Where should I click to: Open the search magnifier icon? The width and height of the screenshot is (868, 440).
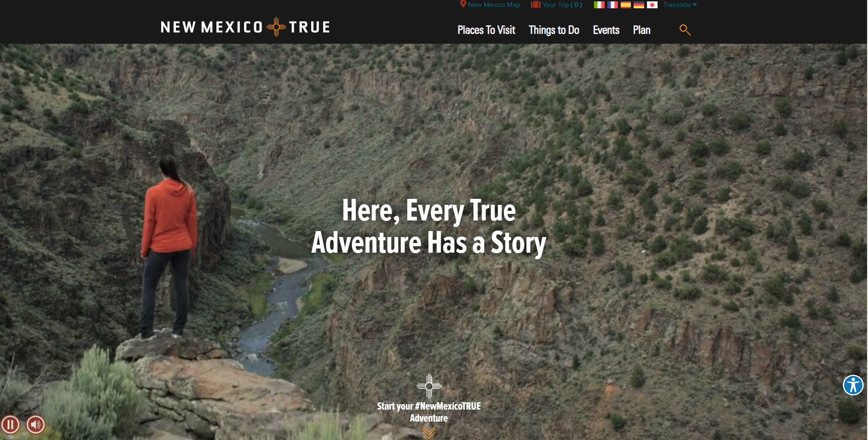[685, 30]
